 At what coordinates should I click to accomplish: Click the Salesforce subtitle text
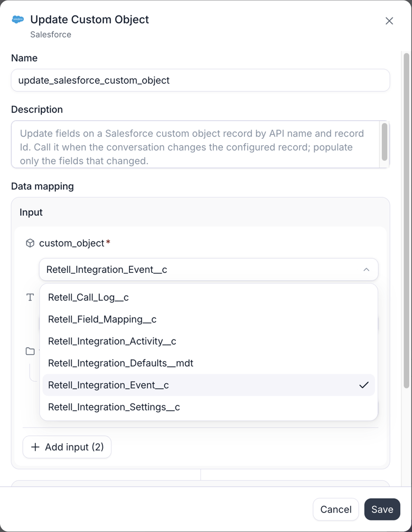coord(51,35)
